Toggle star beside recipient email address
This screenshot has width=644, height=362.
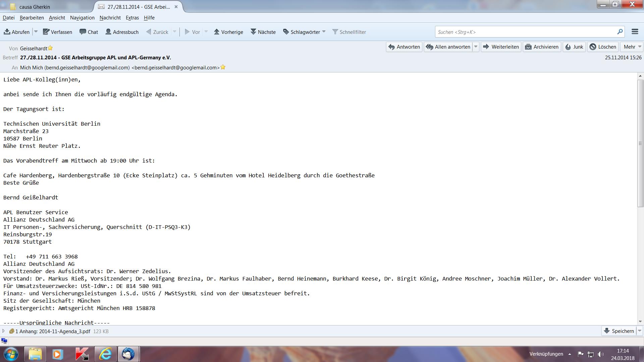click(x=223, y=67)
